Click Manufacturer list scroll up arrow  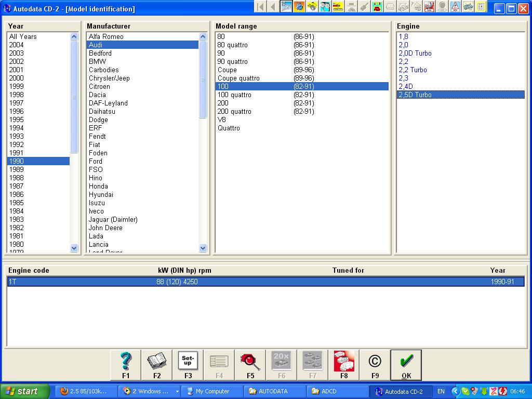(x=203, y=37)
